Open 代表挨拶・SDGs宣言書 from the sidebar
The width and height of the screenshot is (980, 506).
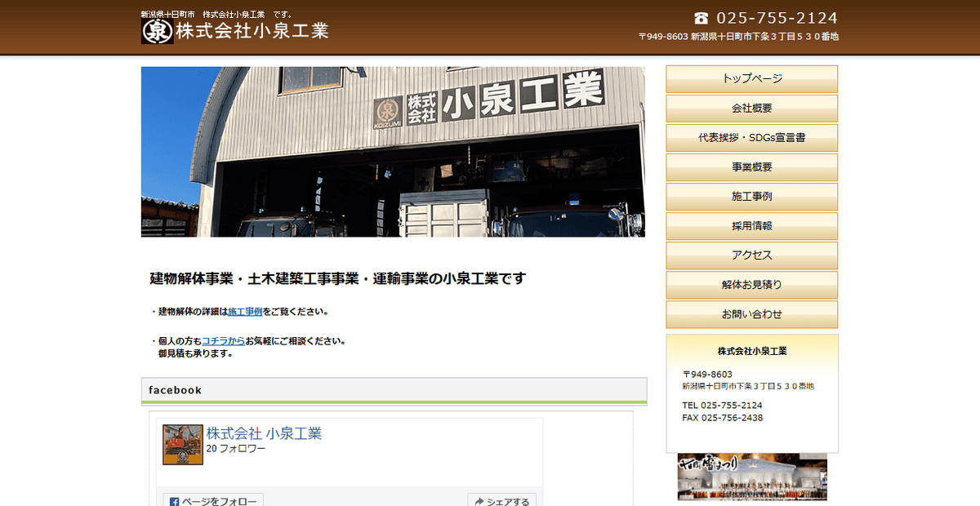[751, 138]
